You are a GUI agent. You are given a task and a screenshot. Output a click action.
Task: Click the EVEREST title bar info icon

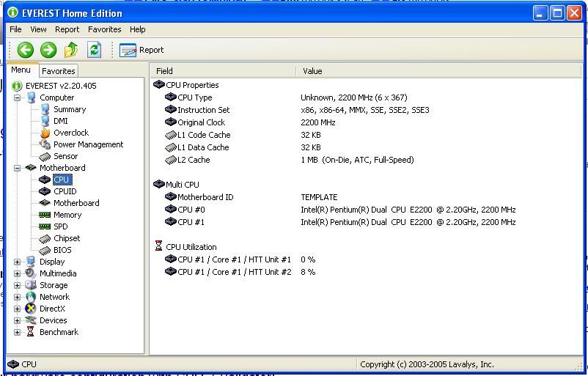[x=12, y=12]
